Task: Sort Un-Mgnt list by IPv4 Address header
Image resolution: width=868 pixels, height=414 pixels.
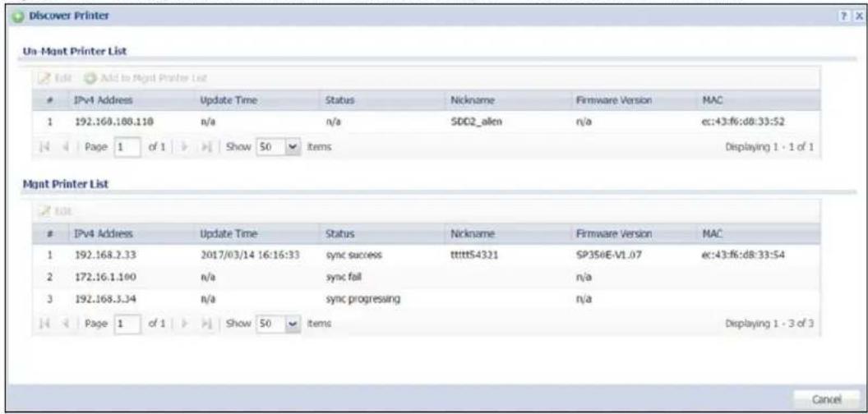Action: click(130, 101)
